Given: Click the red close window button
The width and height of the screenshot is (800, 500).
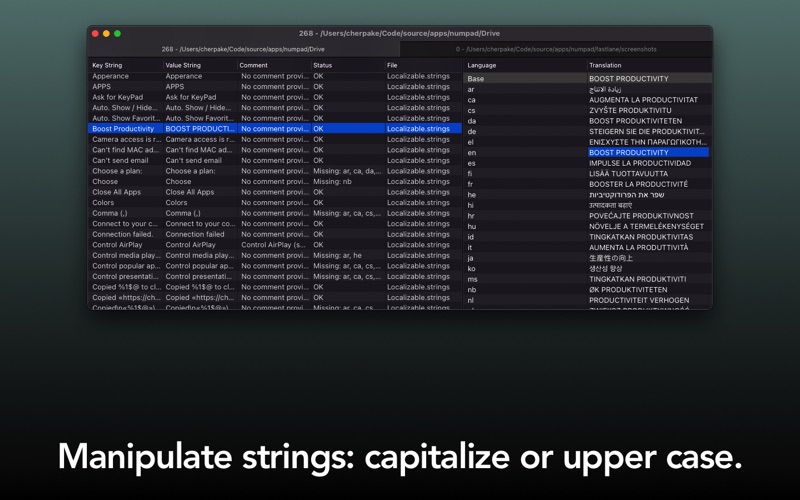Looking at the screenshot, I should pos(95,34).
